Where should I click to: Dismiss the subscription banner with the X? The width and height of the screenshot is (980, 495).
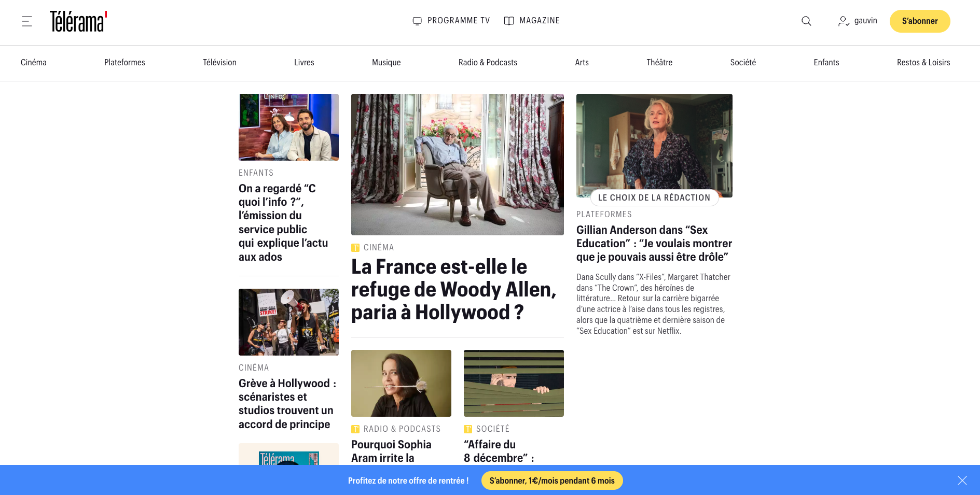pos(962,480)
